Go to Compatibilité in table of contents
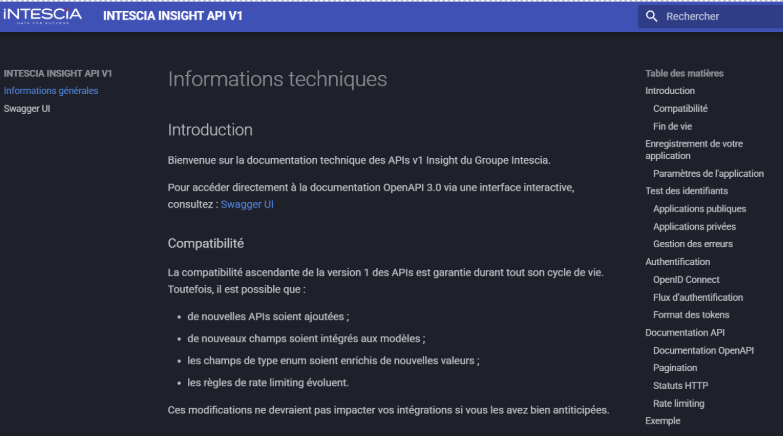Screen dimensions: 783x436 pos(680,109)
